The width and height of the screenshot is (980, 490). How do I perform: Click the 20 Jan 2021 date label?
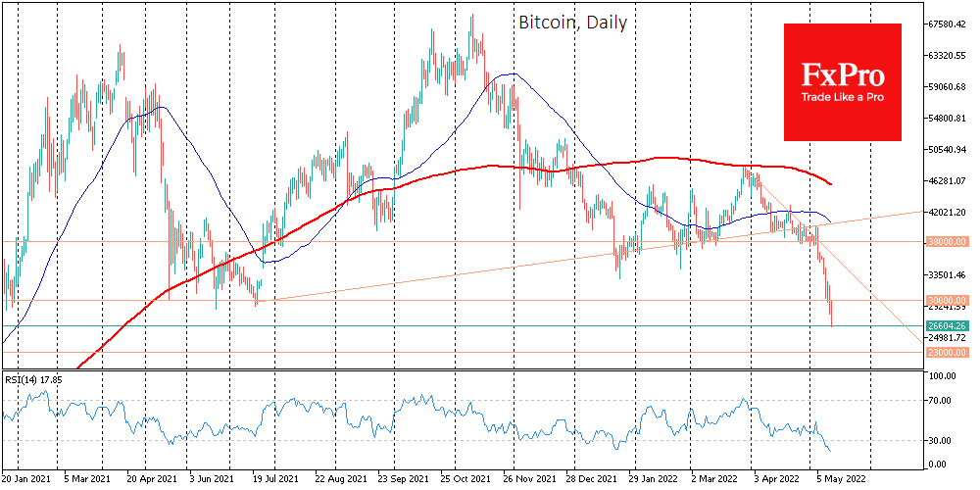pos(28,480)
